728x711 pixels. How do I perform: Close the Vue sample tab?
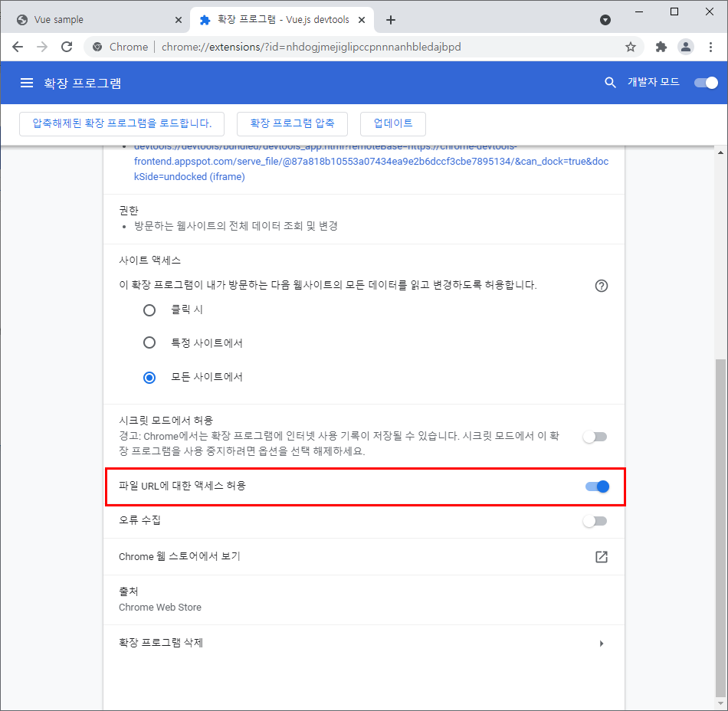coord(179,20)
